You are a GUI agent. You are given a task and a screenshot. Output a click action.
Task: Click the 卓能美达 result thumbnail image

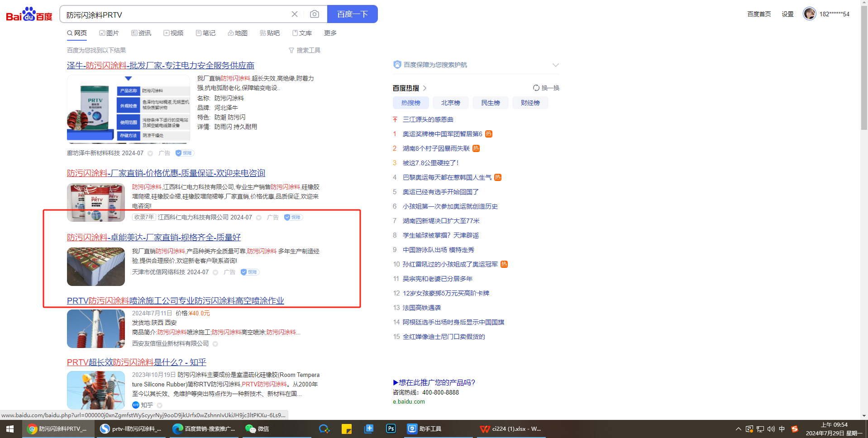[96, 267]
